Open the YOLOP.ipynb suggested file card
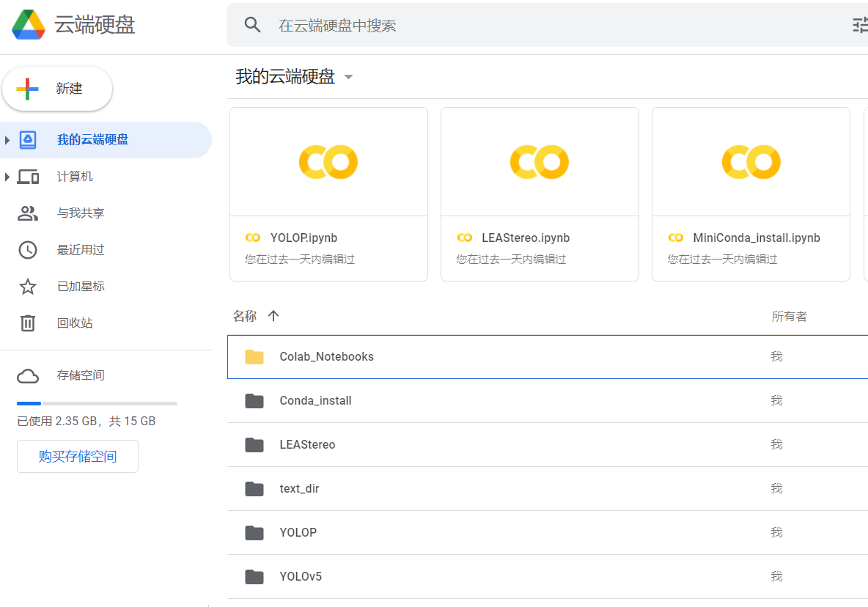The height and width of the screenshot is (607, 868). coord(328,194)
